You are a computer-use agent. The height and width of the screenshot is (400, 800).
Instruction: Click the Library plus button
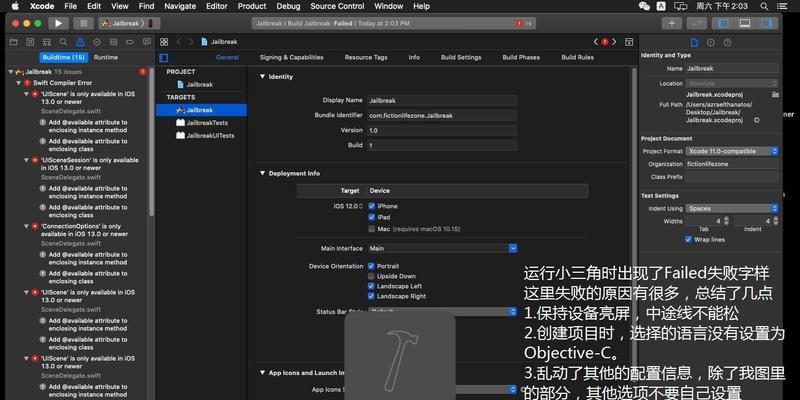[671, 23]
